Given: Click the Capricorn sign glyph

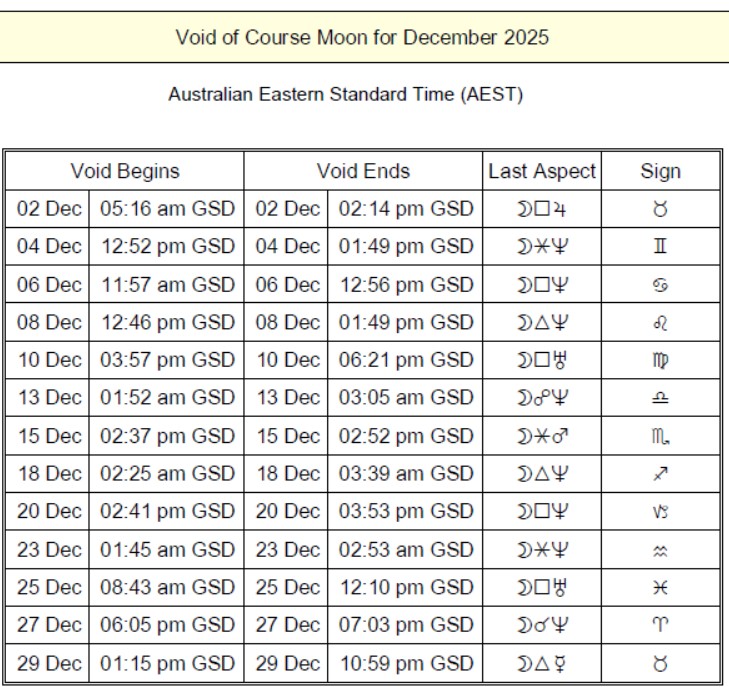Looking at the screenshot, I should [660, 512].
